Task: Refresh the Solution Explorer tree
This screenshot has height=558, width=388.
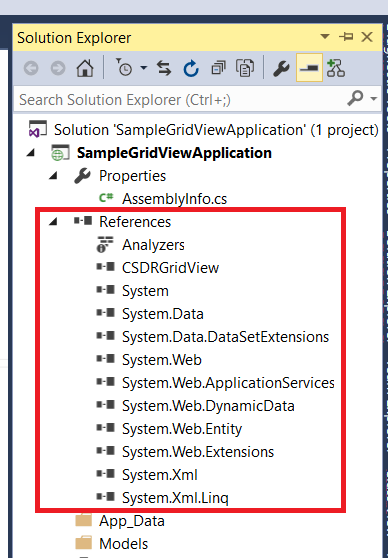Action: point(191,68)
